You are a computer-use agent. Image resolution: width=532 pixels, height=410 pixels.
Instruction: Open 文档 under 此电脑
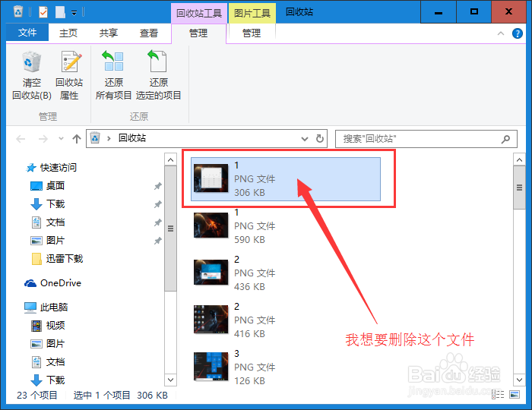coord(47,362)
